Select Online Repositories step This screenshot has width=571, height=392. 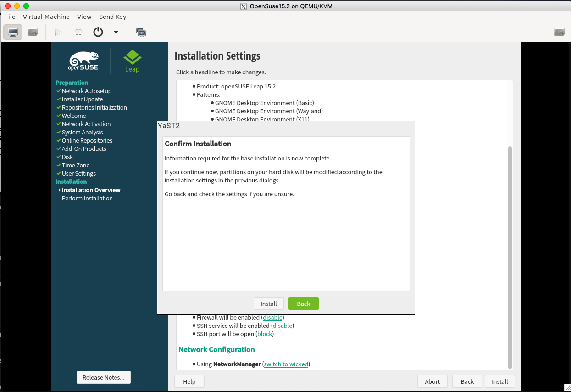pos(87,140)
